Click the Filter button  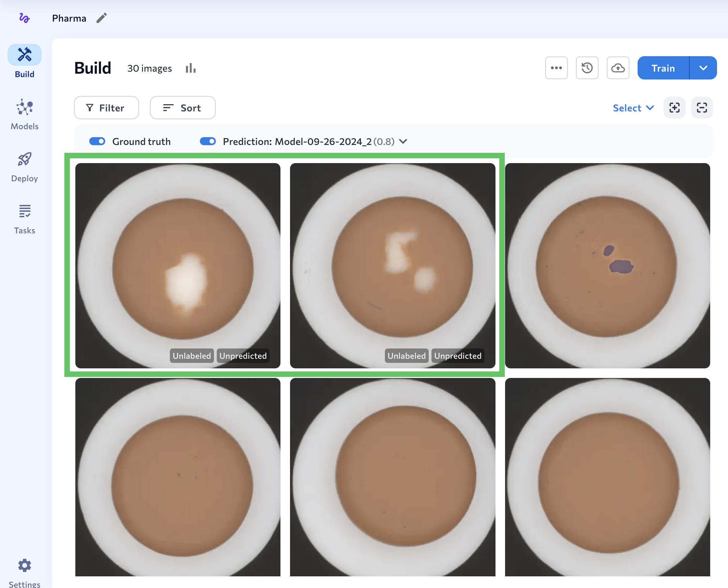click(106, 108)
